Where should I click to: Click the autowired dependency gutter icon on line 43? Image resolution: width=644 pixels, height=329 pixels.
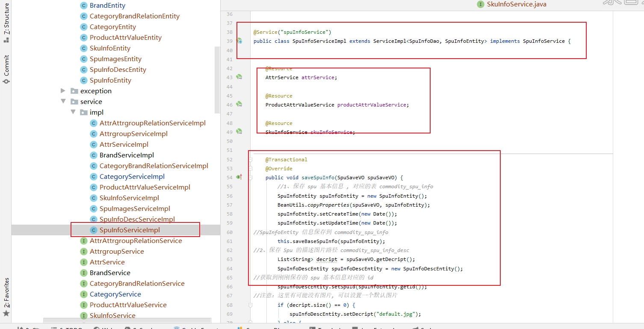(x=239, y=77)
